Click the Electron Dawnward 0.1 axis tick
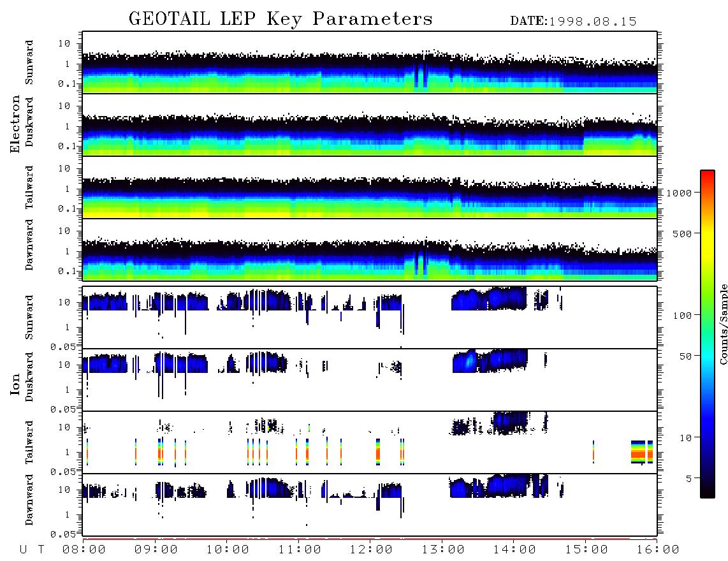The image size is (728, 561). [x=67, y=271]
